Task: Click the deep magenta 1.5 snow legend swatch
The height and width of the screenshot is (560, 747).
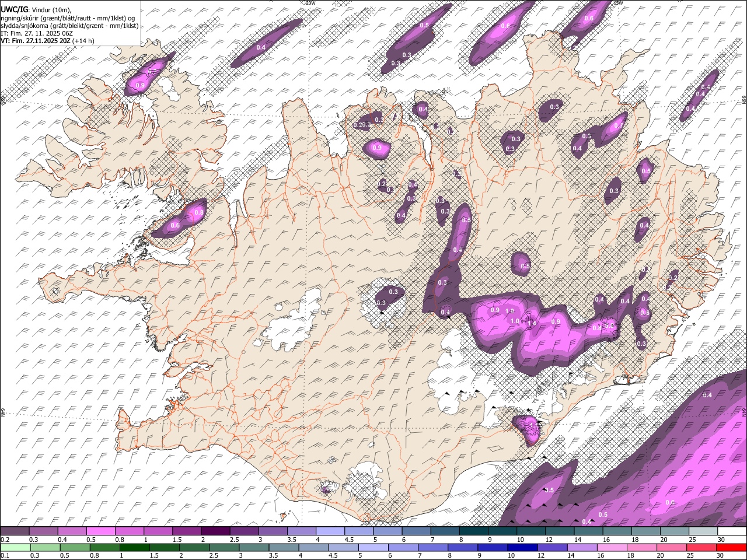Action: click(186, 531)
